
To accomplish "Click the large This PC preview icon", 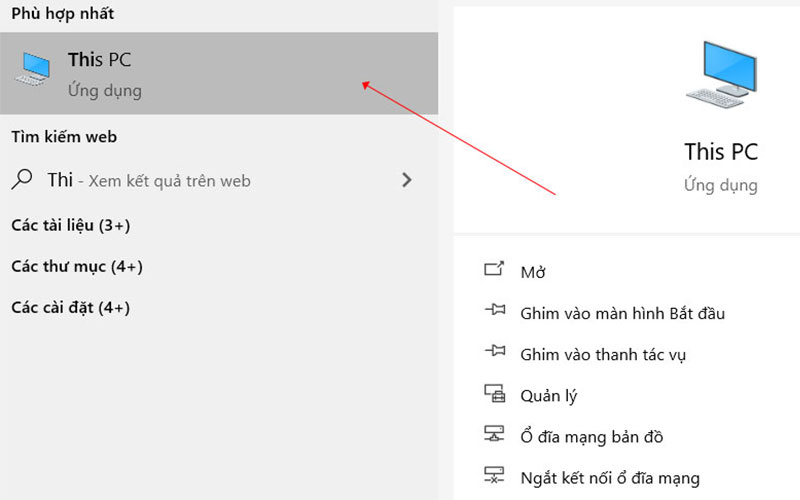I will [721, 74].
